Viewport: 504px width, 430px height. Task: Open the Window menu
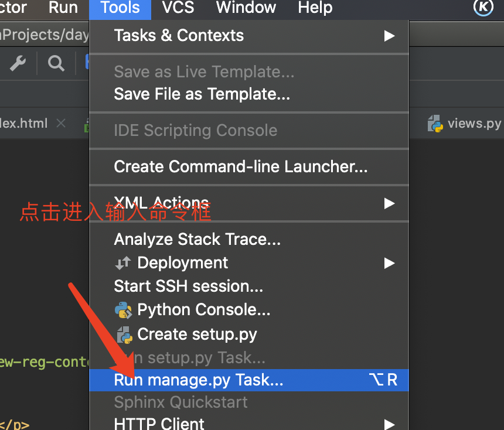pyautogui.click(x=246, y=8)
